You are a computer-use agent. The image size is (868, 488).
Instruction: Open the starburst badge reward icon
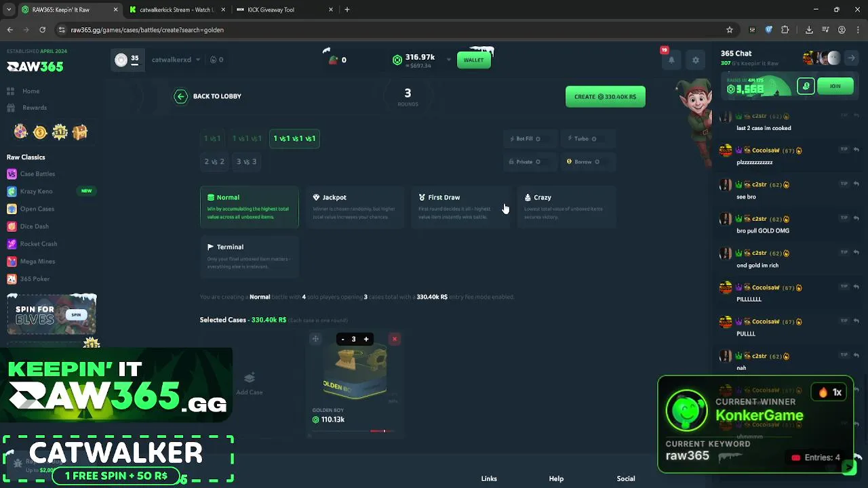pos(60,132)
